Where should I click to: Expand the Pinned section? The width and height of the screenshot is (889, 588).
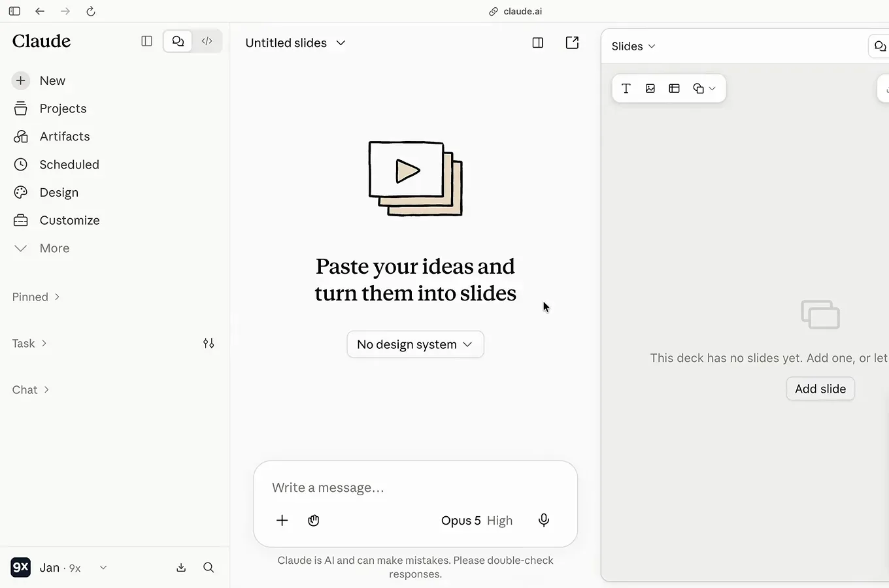(x=36, y=297)
